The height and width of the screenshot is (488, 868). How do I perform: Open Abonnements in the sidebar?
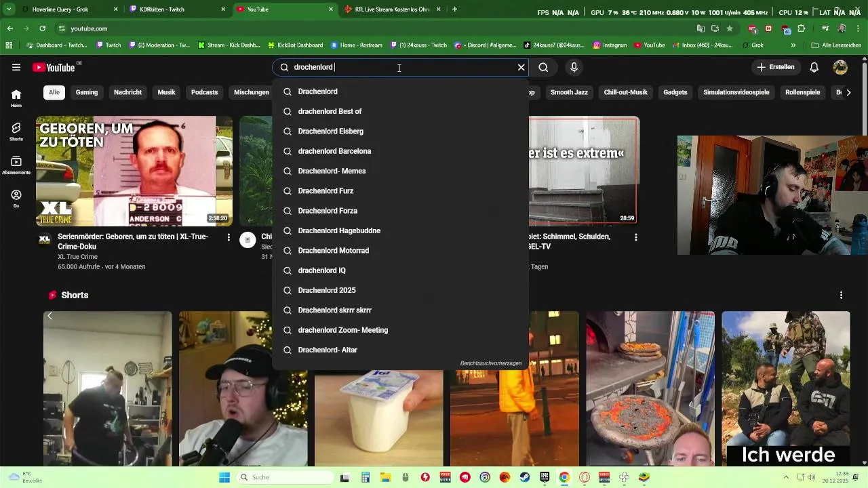[16, 165]
